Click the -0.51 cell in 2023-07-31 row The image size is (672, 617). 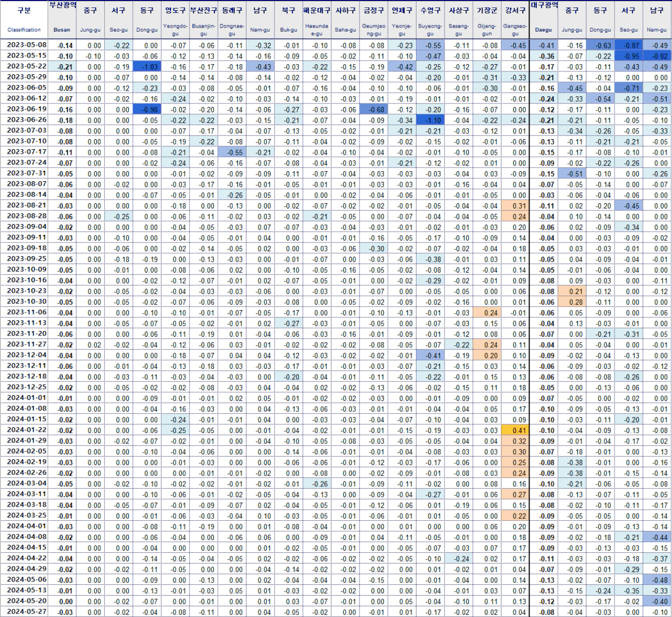coord(572,173)
